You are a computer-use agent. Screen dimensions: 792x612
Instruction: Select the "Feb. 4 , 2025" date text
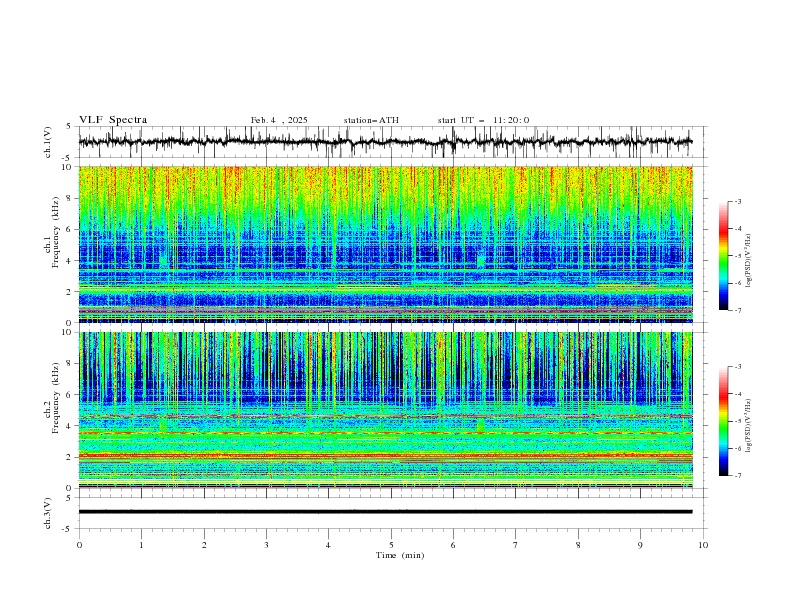pos(279,120)
